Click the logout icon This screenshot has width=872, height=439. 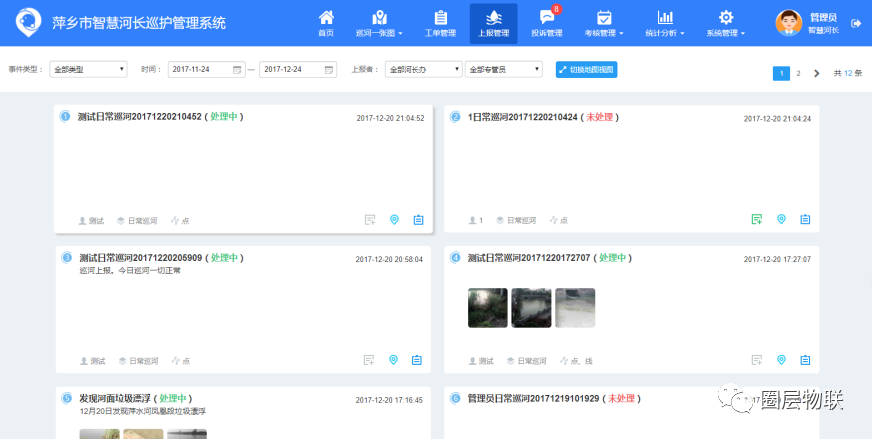pyautogui.click(x=856, y=23)
